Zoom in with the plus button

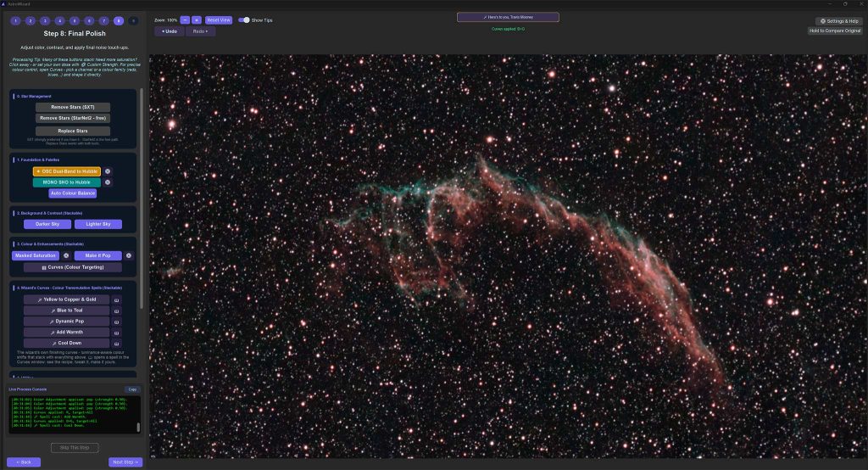tap(197, 20)
